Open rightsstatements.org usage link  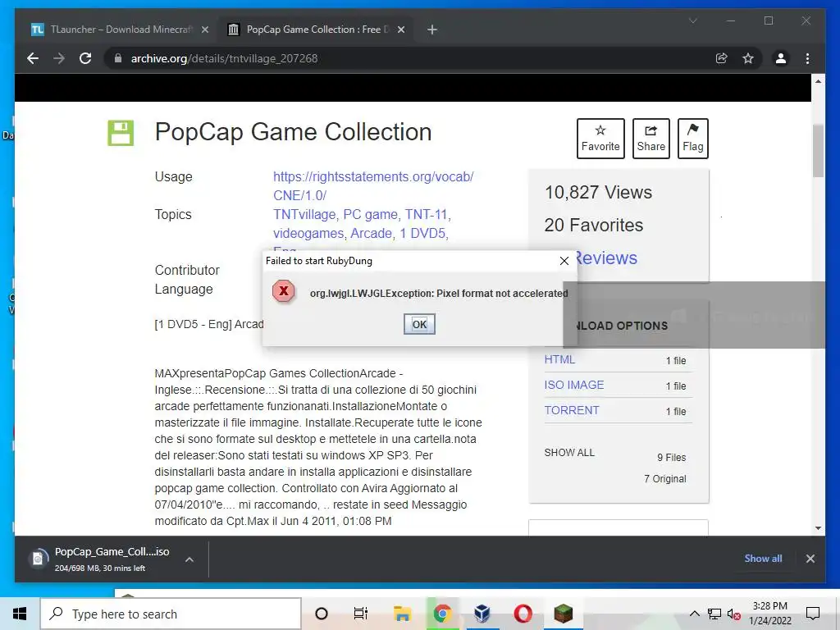point(373,186)
